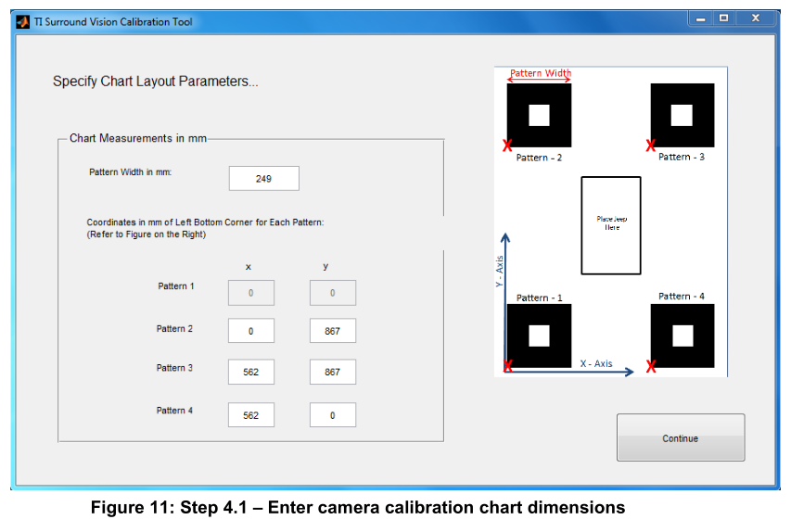This screenshot has height=532, width=791.
Task: Click the 'Pattern 3' row label
Action: click(x=174, y=368)
